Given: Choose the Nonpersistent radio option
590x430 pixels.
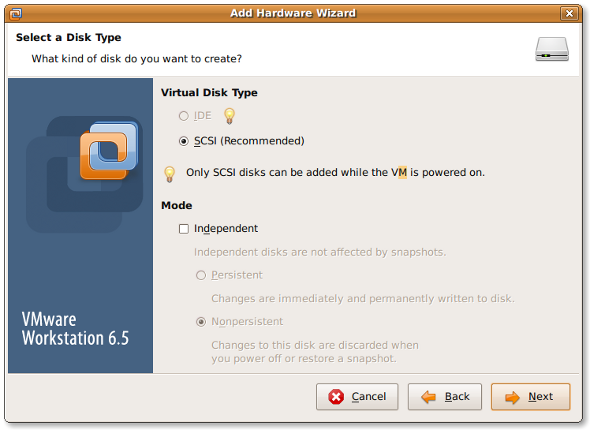Looking at the screenshot, I should (x=201, y=322).
